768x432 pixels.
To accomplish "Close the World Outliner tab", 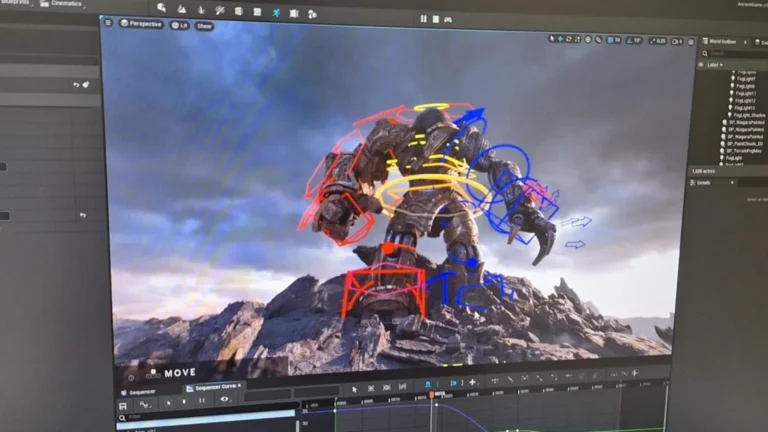I will pos(745,42).
